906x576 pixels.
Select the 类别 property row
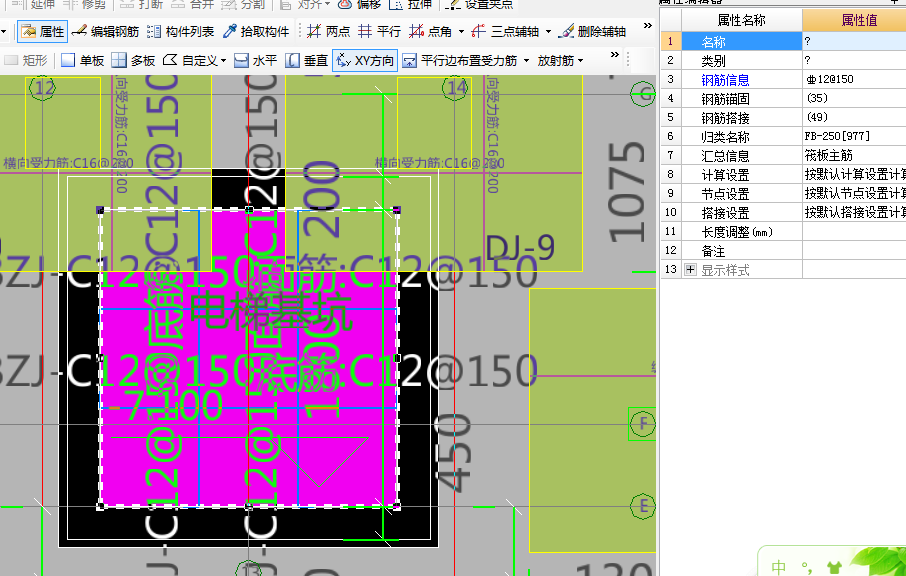(x=742, y=61)
